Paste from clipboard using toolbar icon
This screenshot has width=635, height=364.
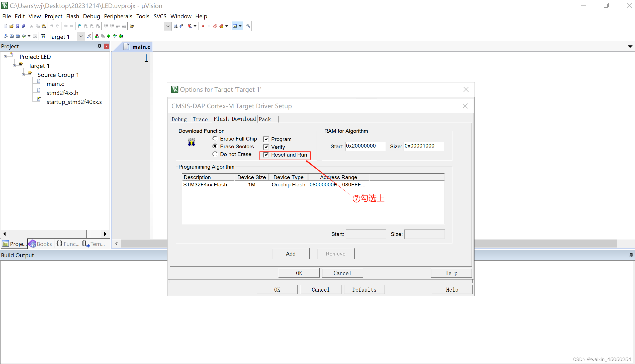(44, 26)
